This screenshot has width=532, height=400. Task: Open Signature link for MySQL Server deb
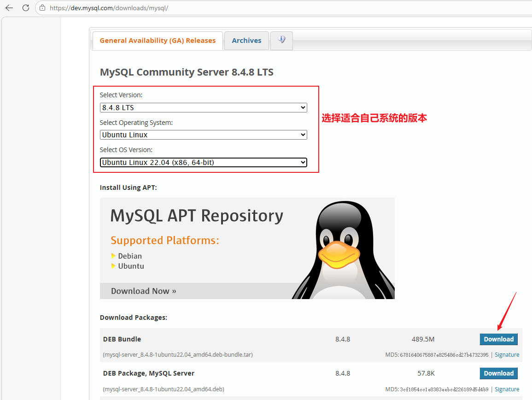point(507,389)
